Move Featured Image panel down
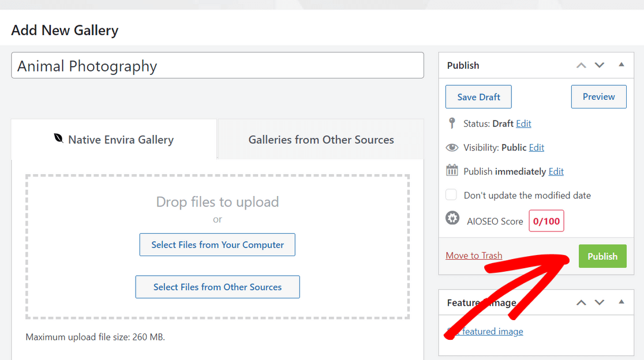This screenshot has width=644, height=360. pyautogui.click(x=599, y=302)
